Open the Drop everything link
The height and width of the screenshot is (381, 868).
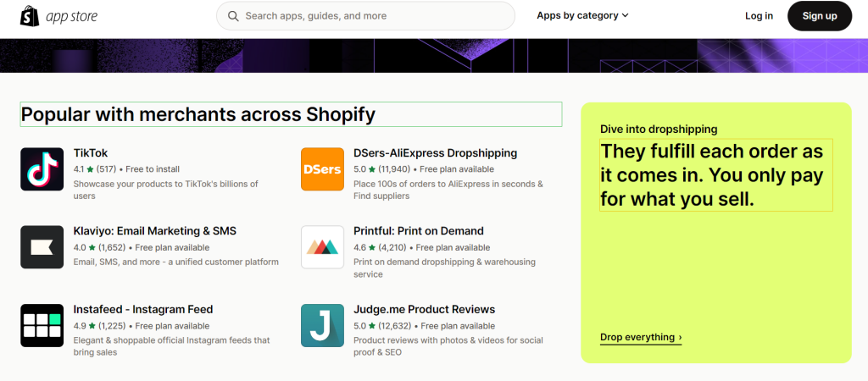click(x=641, y=337)
